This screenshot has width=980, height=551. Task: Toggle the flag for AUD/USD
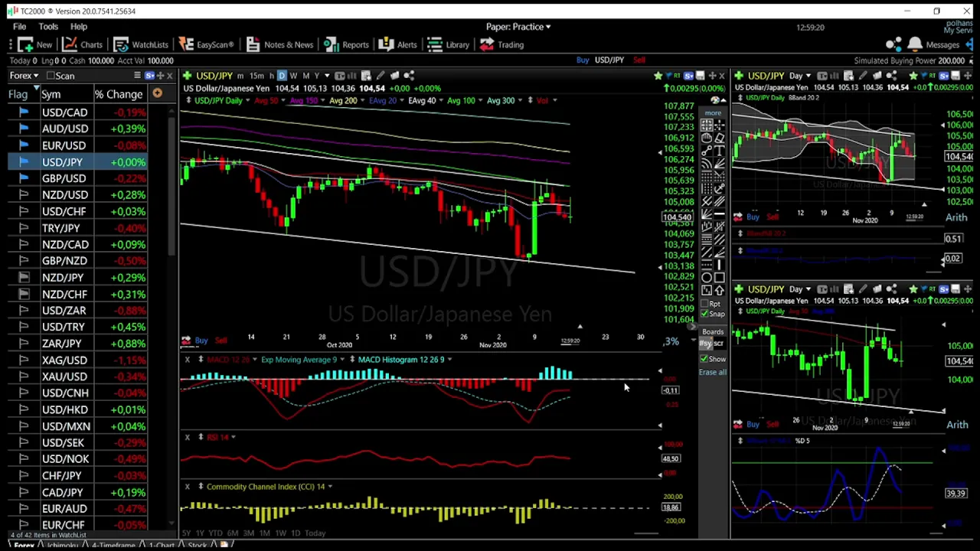(x=24, y=129)
